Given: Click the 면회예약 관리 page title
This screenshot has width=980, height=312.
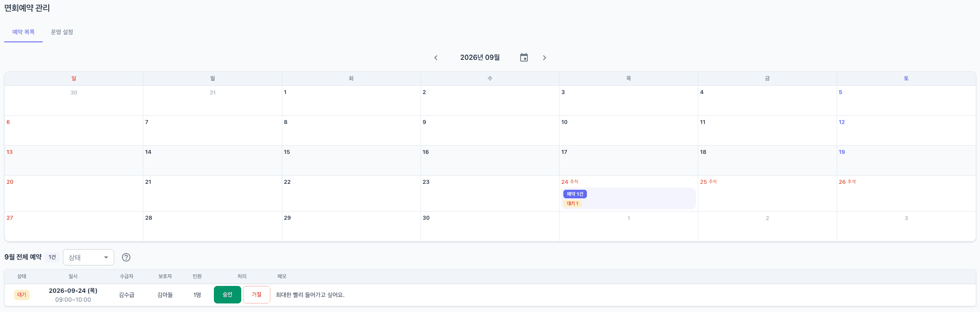Looking at the screenshot, I should (27, 8).
